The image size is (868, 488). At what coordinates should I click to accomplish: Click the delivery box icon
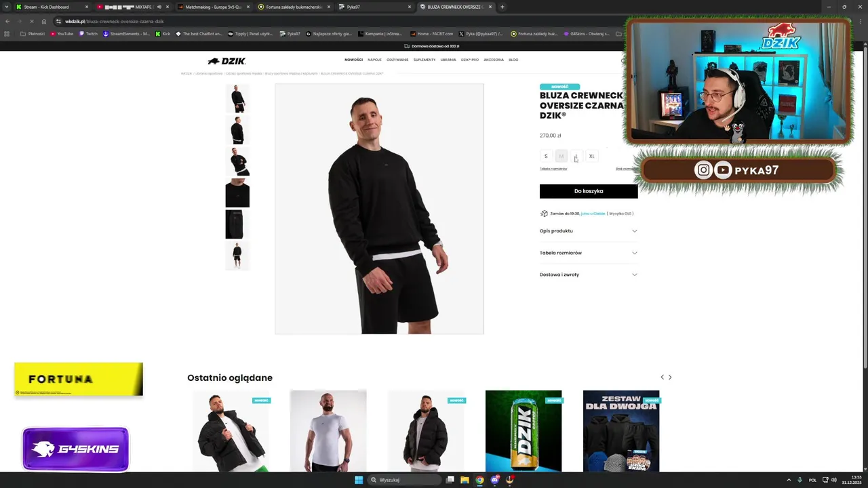point(544,213)
